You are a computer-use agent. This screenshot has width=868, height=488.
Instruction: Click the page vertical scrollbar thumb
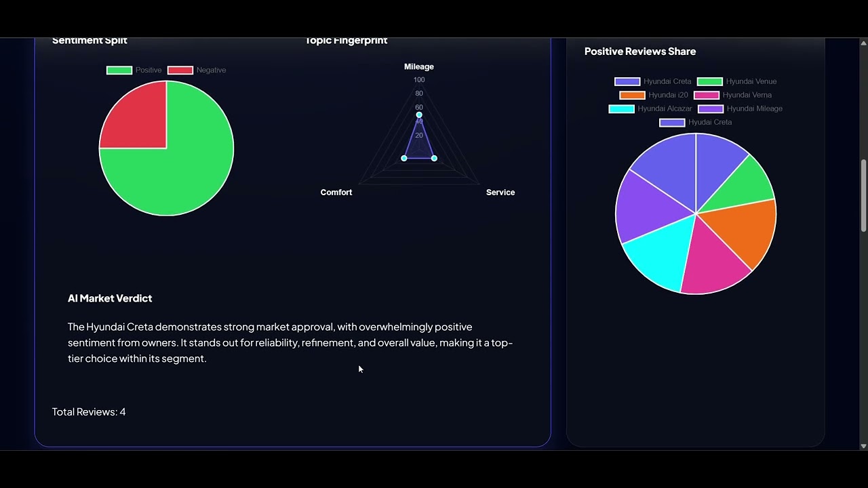[863, 196]
